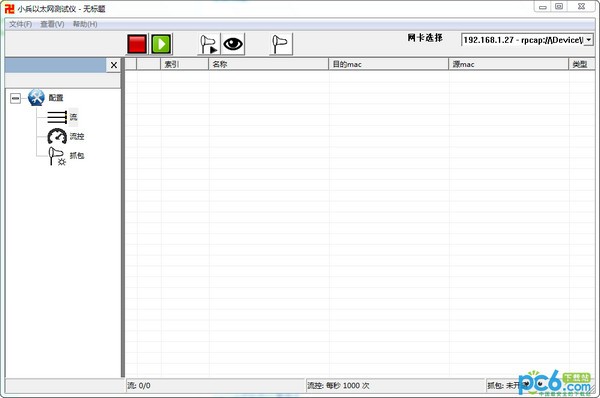Click the 流: 0/0 status text
The height and width of the screenshot is (398, 600).
(x=139, y=385)
